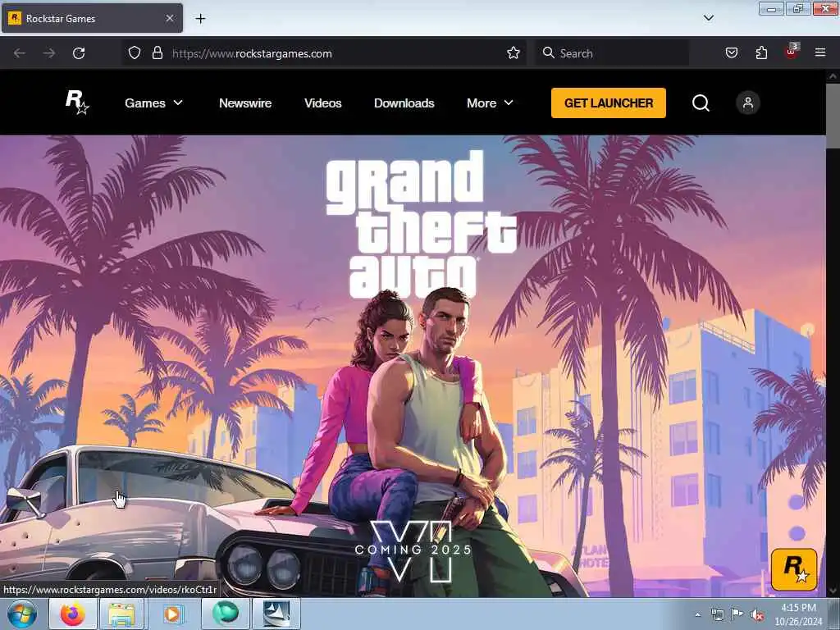Open Windows Explorer from taskbar
This screenshot has width=840, height=630.
[x=121, y=614]
